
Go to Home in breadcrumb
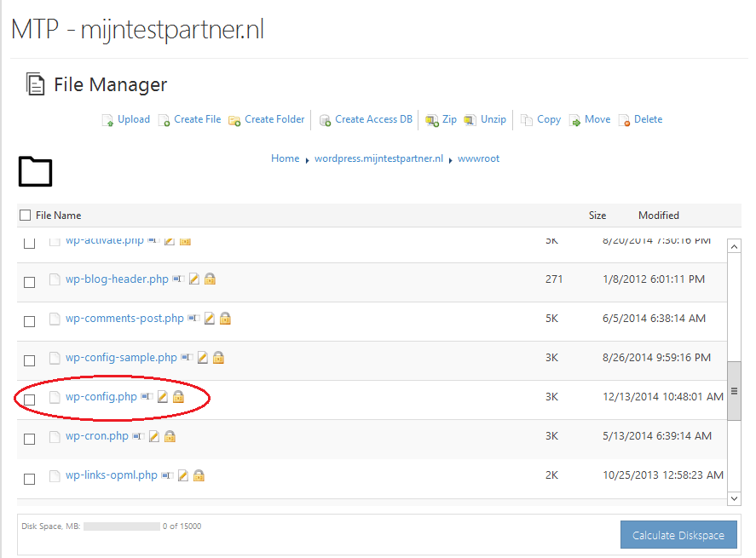(285, 158)
